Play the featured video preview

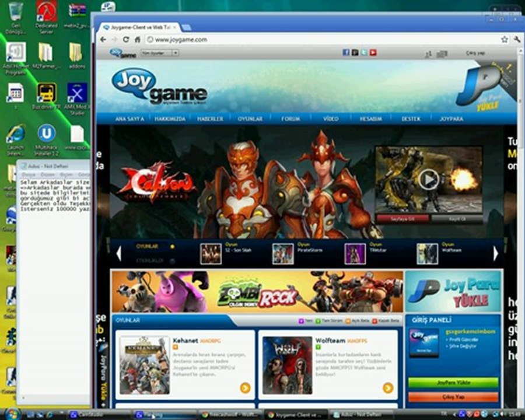click(429, 180)
